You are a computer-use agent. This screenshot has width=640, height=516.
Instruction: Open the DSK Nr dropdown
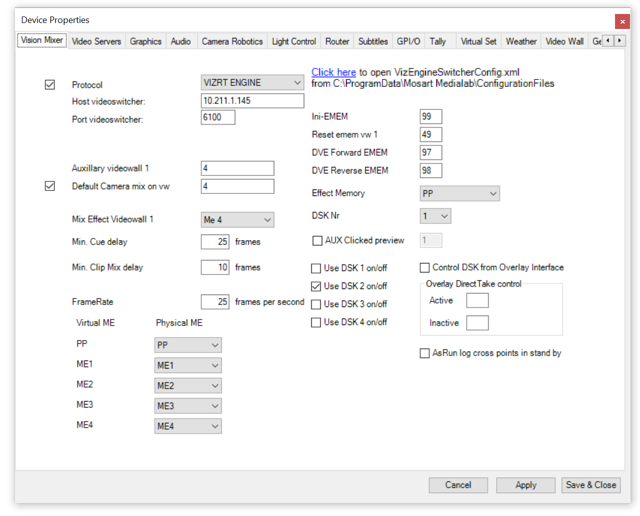coord(435,216)
